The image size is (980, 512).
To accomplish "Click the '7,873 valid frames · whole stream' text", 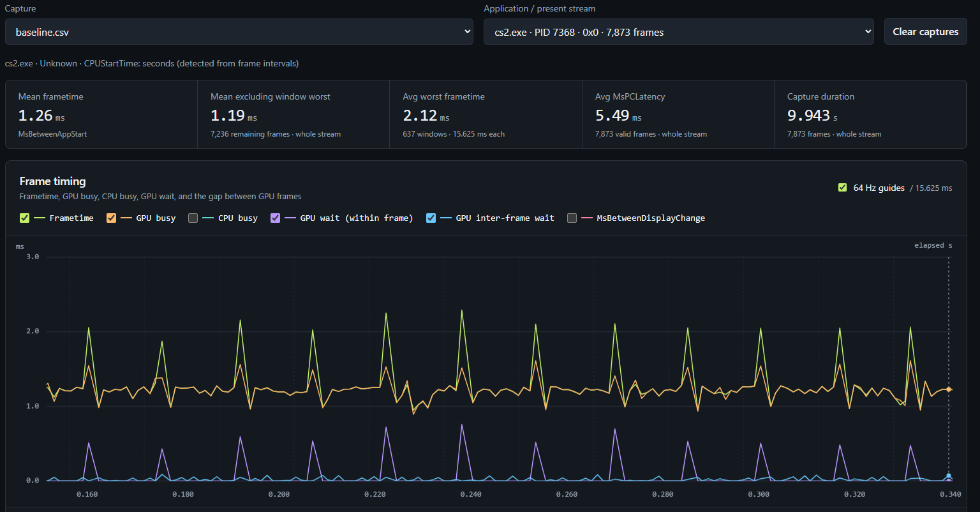I will point(651,134).
